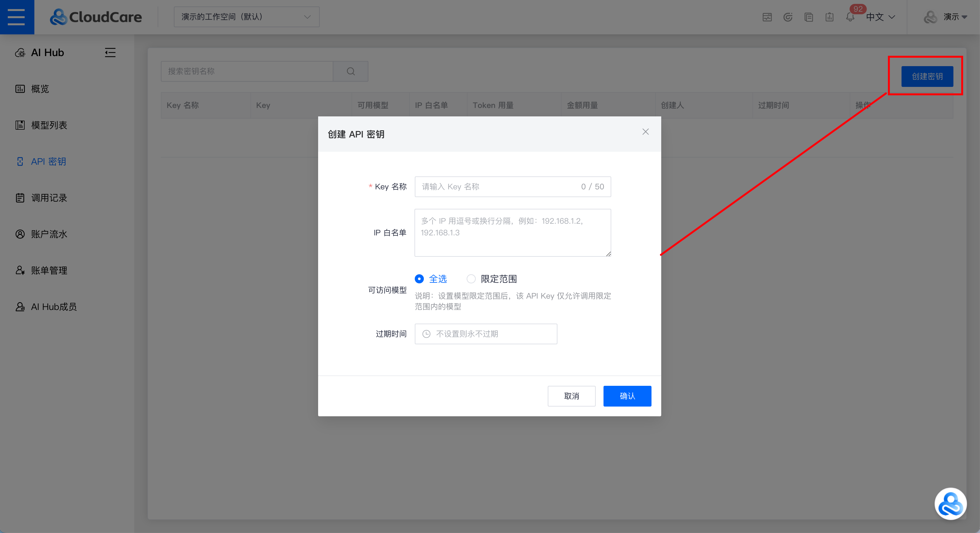This screenshot has height=533, width=980.
Task: Click the IP 白名单 text area
Action: coord(512,233)
